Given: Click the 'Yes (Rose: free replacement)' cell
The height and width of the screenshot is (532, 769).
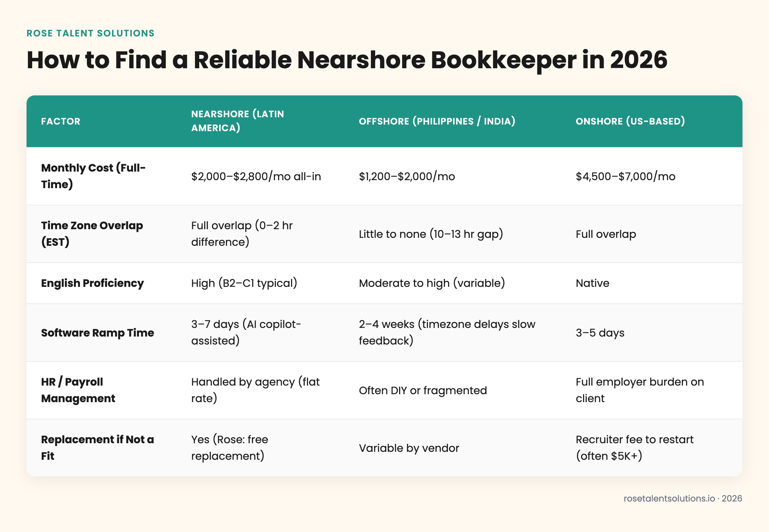Looking at the screenshot, I should pos(229,448).
